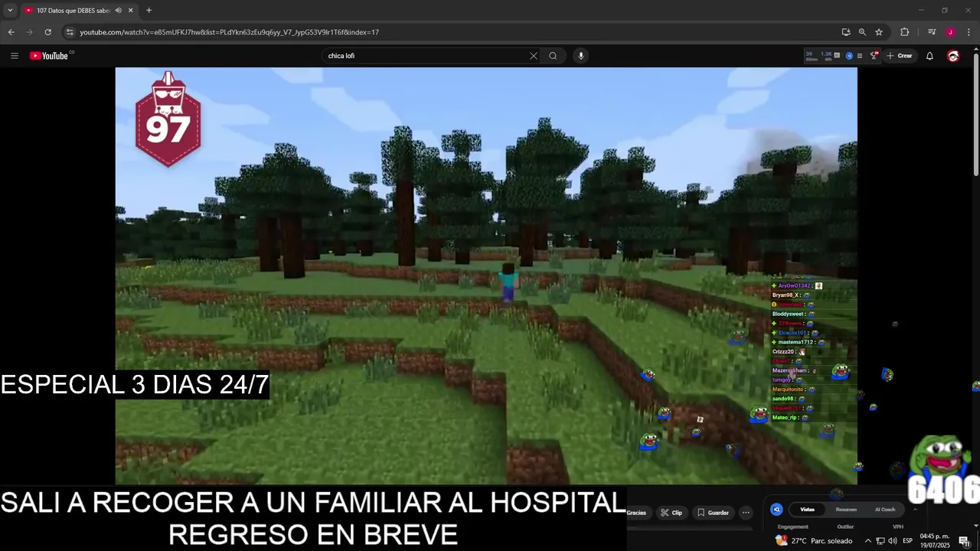Open the network icon in the system tray

coord(880,541)
